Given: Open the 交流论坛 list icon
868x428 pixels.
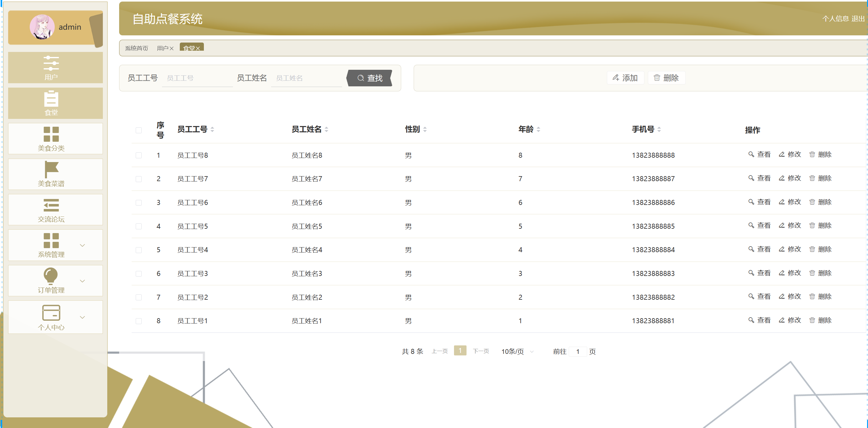Looking at the screenshot, I should [51, 205].
